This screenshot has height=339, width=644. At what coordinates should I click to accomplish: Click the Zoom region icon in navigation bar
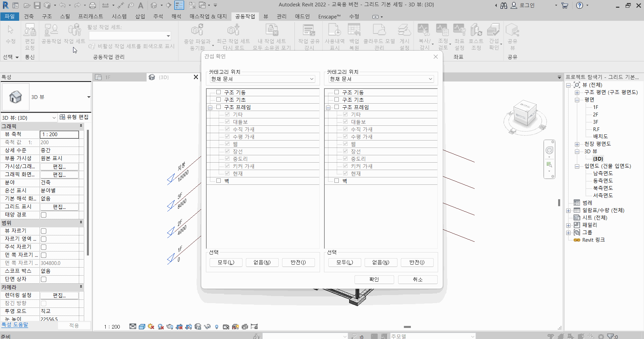549,165
